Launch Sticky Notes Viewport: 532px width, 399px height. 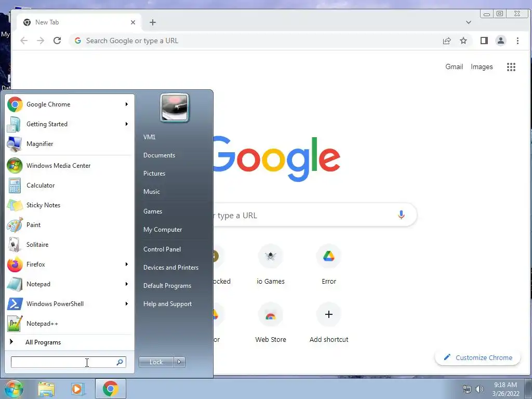(68, 205)
